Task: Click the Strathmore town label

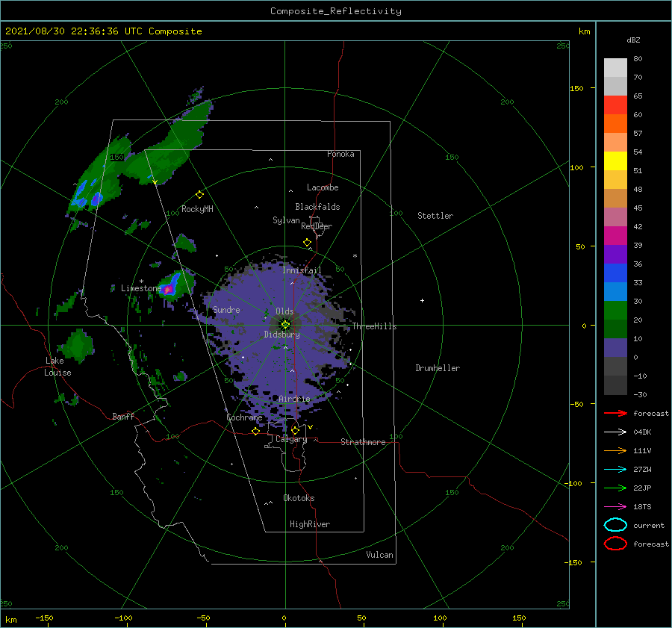Action: (363, 442)
